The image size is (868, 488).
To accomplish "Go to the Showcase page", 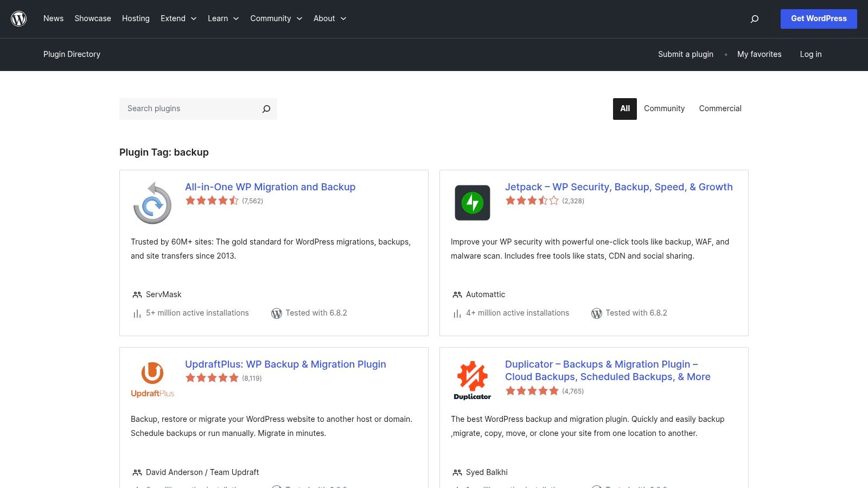I will coord(93,18).
